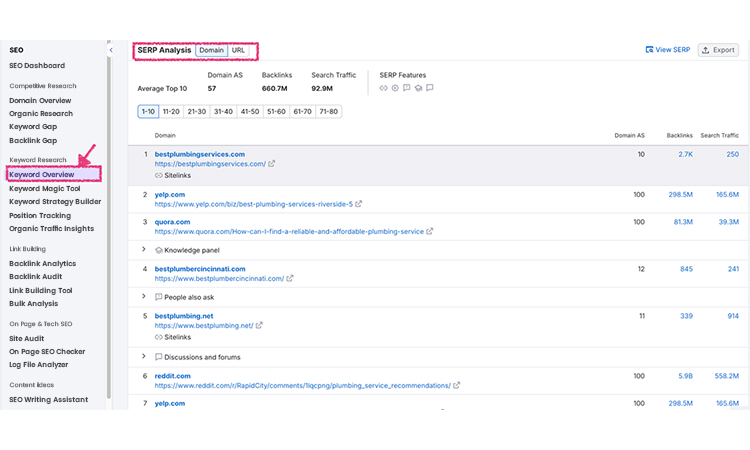Select results range 11-20
The image size is (750, 450).
pyautogui.click(x=171, y=111)
